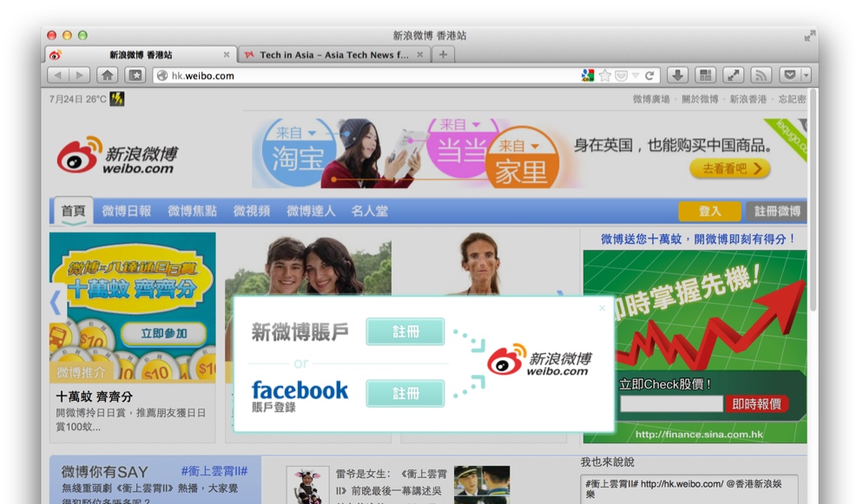
Task: Expand the Pocket toolbar dropdown arrow
Action: (807, 75)
